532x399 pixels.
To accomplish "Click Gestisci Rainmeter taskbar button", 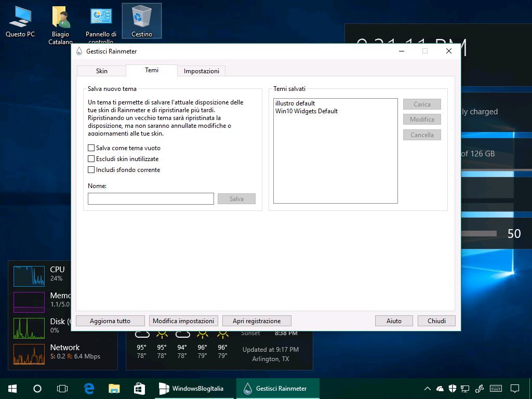I will click(277, 389).
